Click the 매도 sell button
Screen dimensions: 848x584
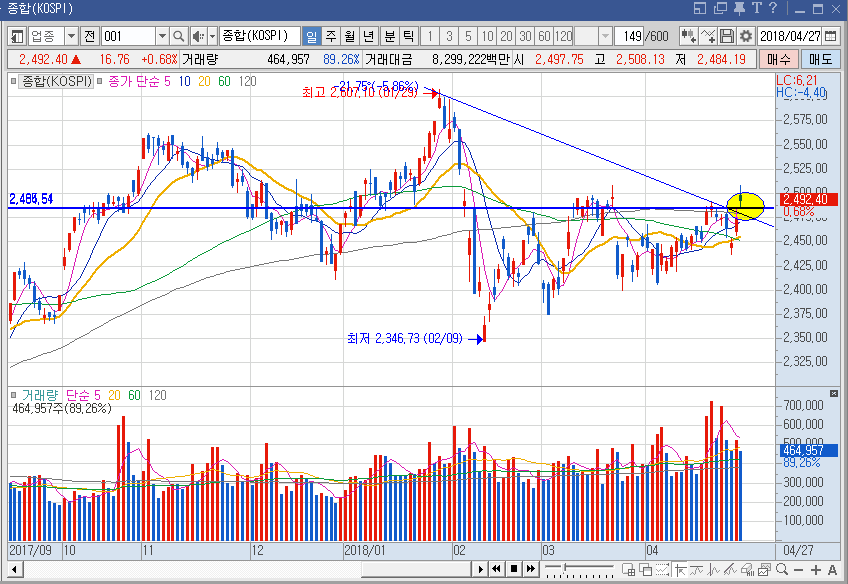(821, 59)
